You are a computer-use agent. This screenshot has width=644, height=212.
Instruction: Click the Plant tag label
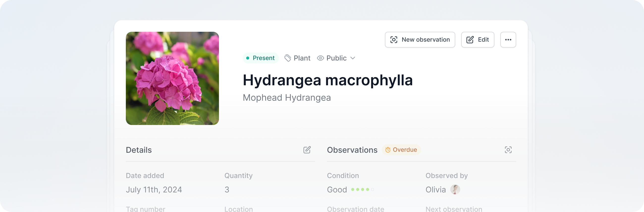297,58
